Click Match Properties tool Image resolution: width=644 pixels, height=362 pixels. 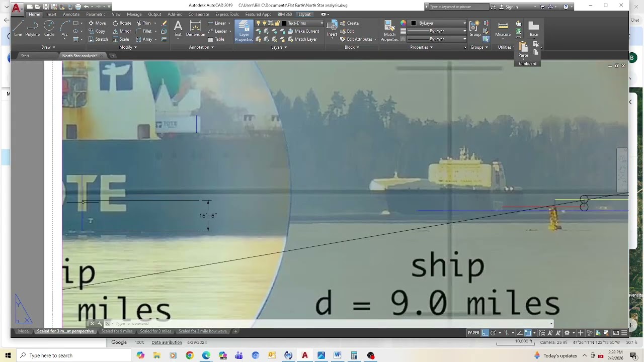[389, 31]
